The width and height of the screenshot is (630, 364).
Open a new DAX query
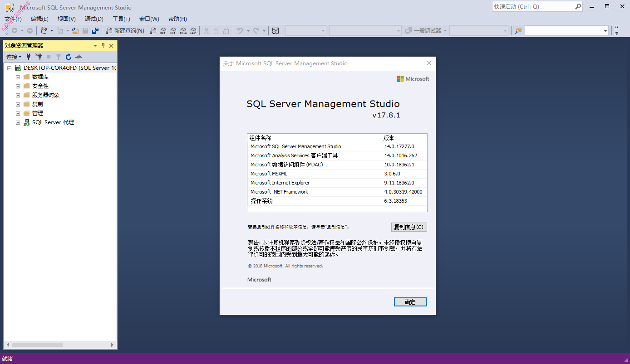[193, 31]
